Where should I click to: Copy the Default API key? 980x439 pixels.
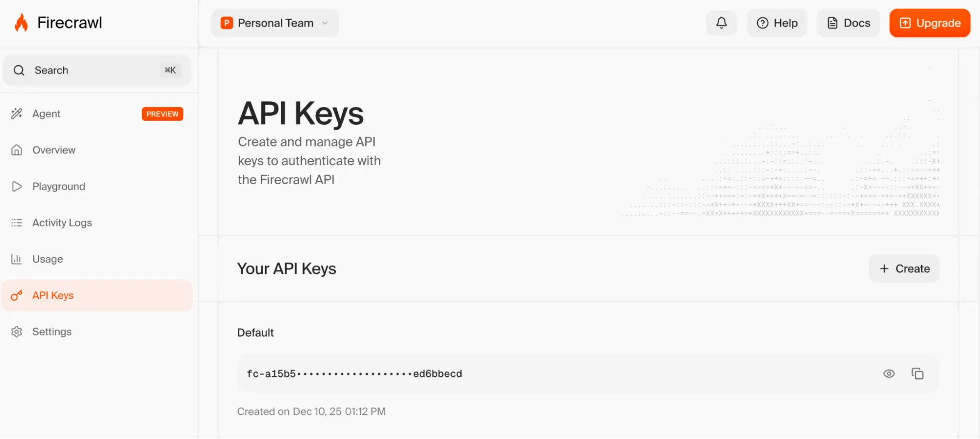point(918,373)
